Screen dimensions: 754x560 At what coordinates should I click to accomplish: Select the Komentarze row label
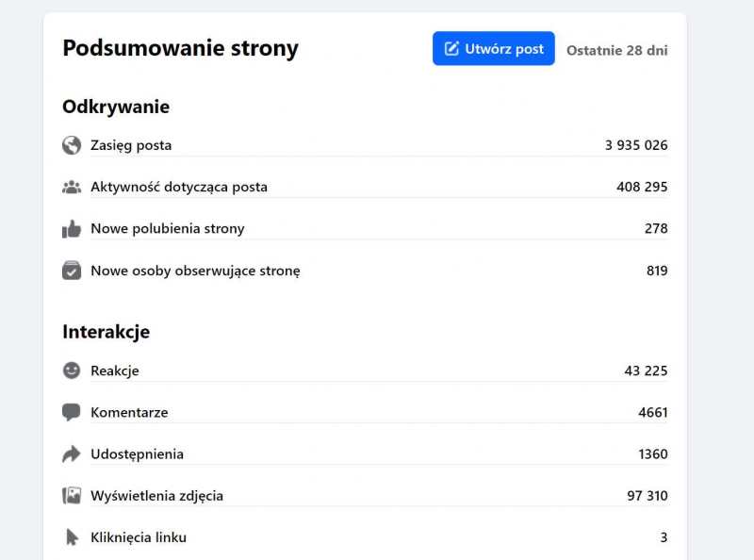129,412
